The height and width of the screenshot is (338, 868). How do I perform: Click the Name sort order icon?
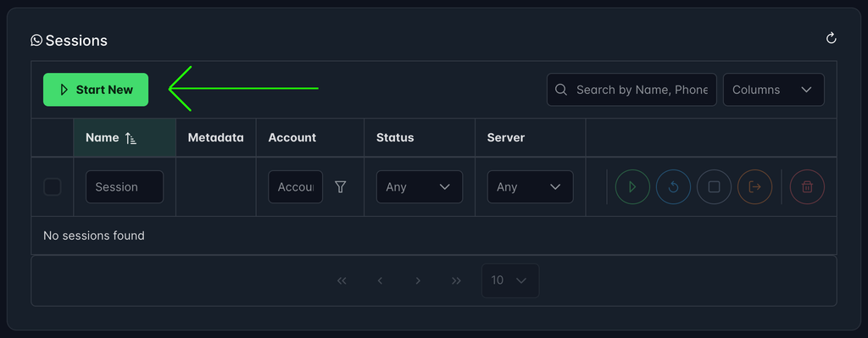131,138
